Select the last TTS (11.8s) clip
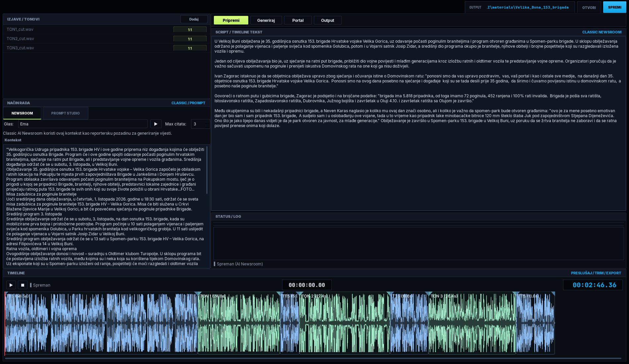The image size is (629, 364). pos(535,323)
